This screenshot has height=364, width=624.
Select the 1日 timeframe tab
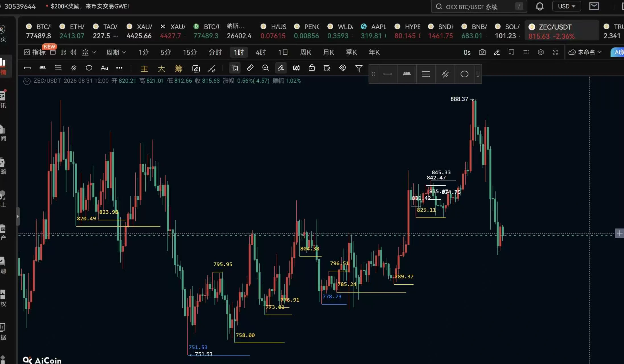(283, 52)
